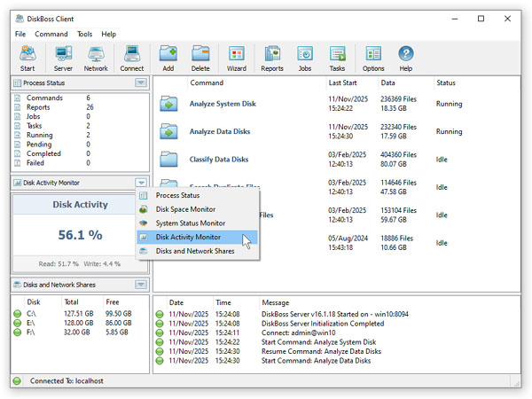
Task: Select System Status Monitor in the popup menu
Action: click(x=198, y=223)
